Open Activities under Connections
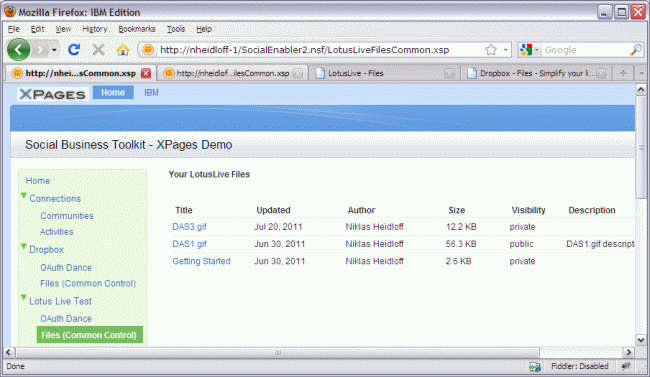The image size is (650, 377). click(57, 232)
